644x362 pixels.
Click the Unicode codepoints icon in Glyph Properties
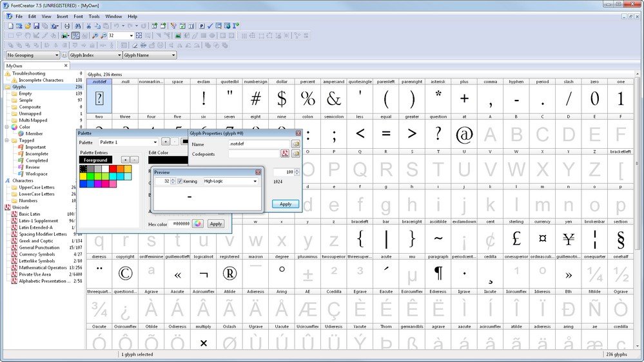[285, 153]
